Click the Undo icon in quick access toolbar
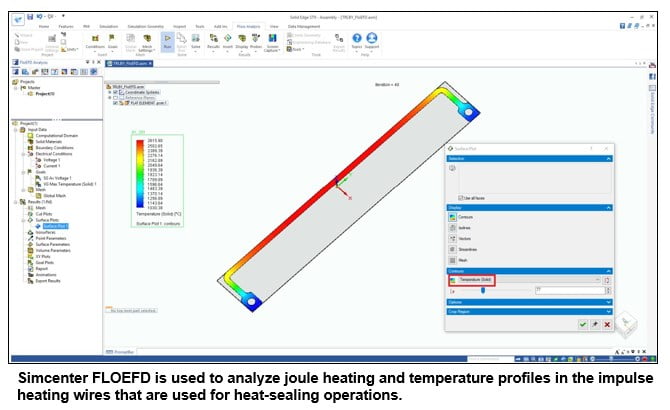This screenshot has height=410, width=670. 39,17
